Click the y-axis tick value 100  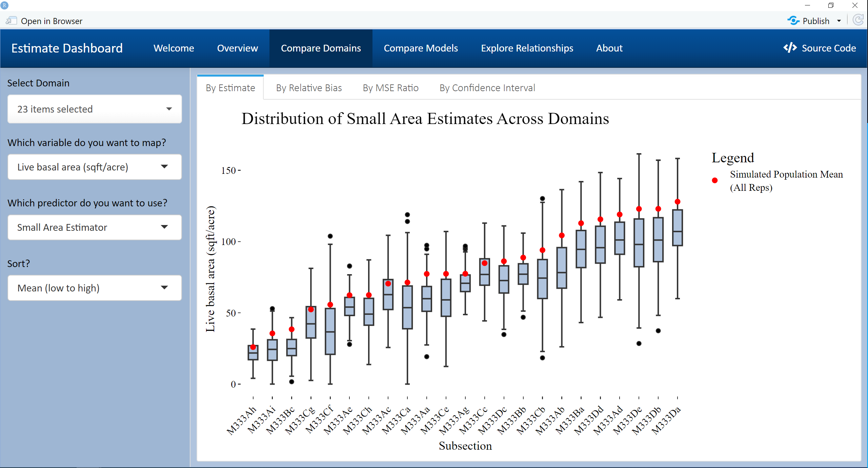[228, 242]
